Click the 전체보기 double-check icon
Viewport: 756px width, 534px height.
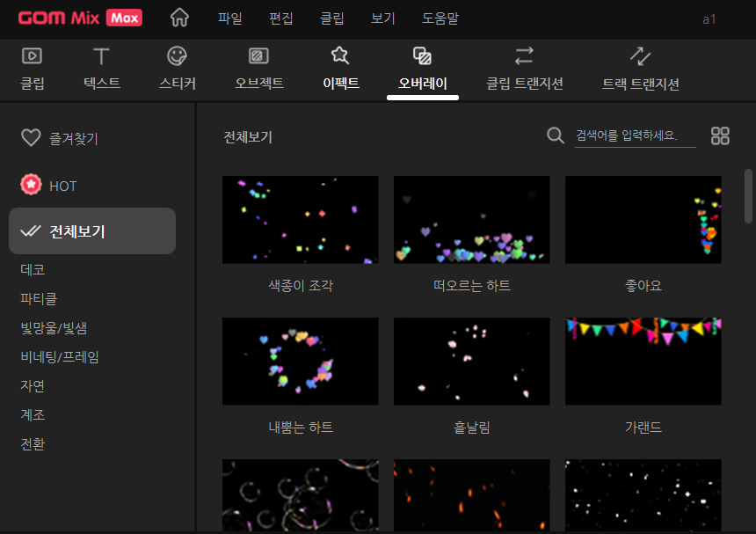(x=31, y=231)
